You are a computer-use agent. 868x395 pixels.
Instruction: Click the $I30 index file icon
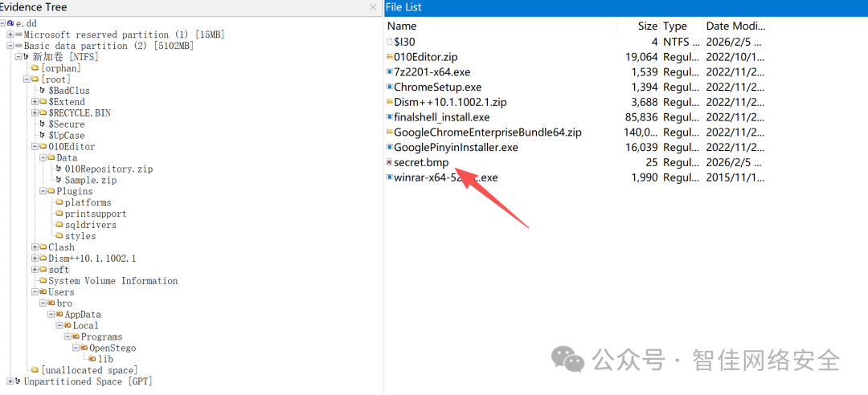(389, 42)
